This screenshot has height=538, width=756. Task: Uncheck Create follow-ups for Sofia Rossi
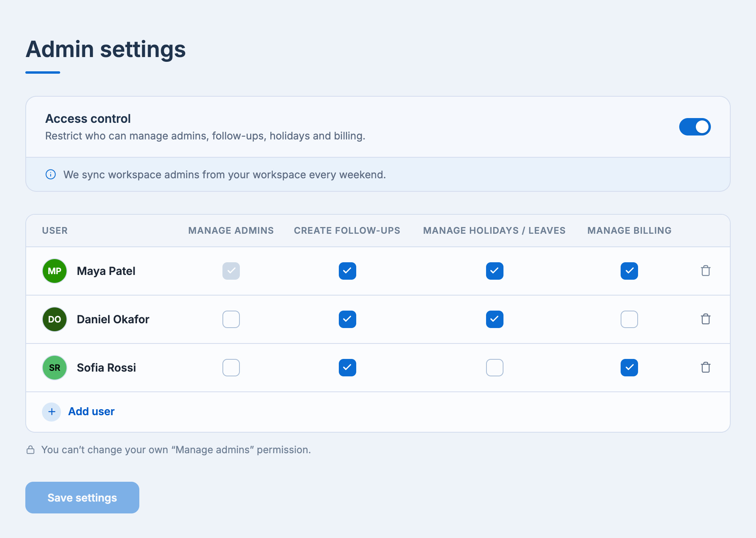pyautogui.click(x=348, y=368)
